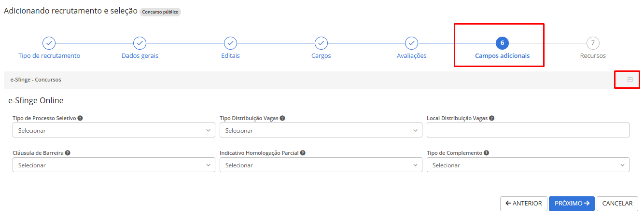Expand the Tipo de Complemento dropdown
This screenshot has height=218, width=644.
[x=528, y=165]
